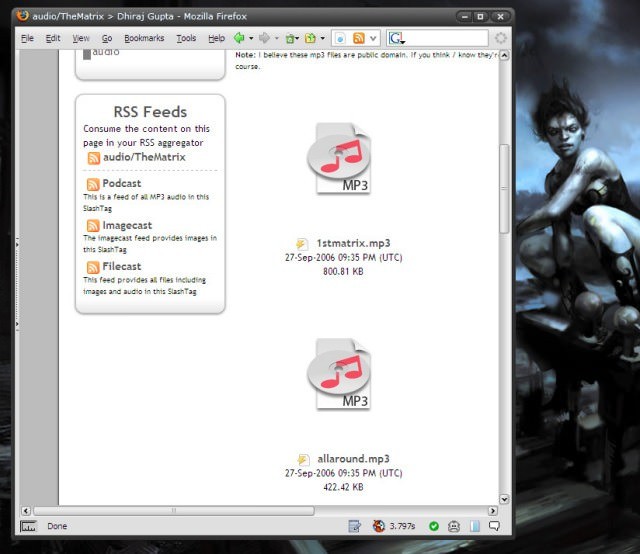
Task: Click the RSS icon beside Filecast
Action: pos(93,267)
